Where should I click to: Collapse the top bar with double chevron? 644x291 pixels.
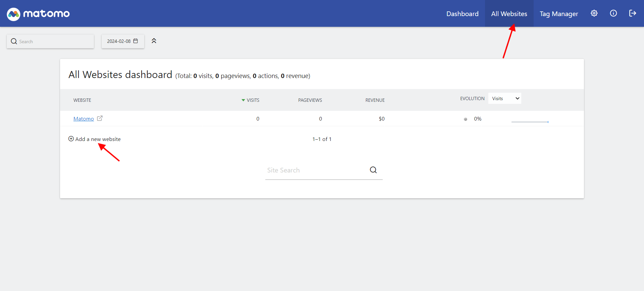pyautogui.click(x=154, y=41)
